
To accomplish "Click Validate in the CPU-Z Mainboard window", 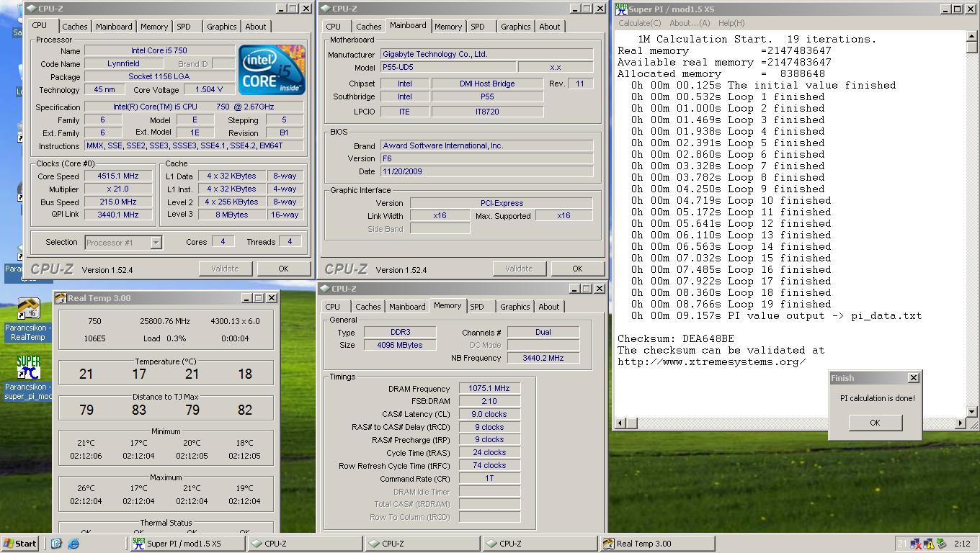I will [x=519, y=269].
